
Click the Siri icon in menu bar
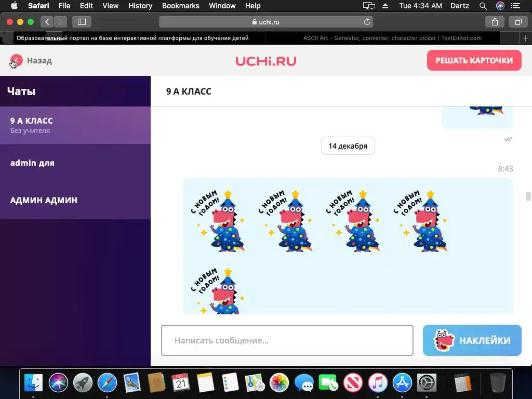click(500, 6)
